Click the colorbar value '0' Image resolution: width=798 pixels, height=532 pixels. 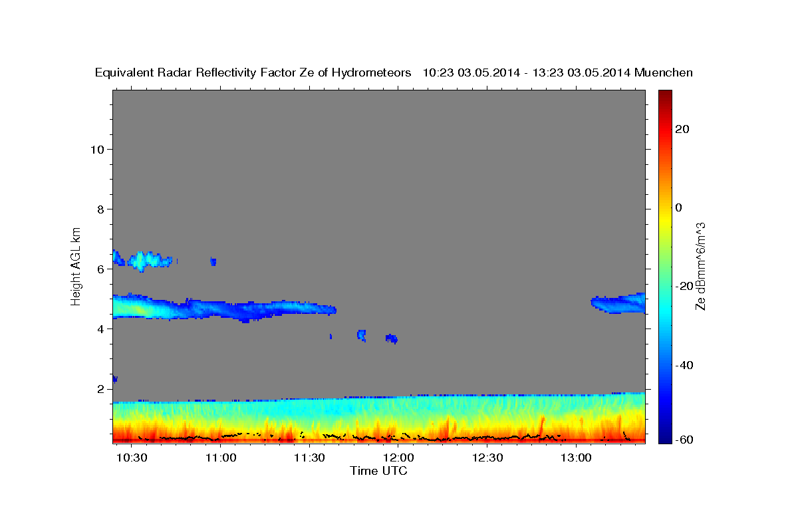(679, 207)
